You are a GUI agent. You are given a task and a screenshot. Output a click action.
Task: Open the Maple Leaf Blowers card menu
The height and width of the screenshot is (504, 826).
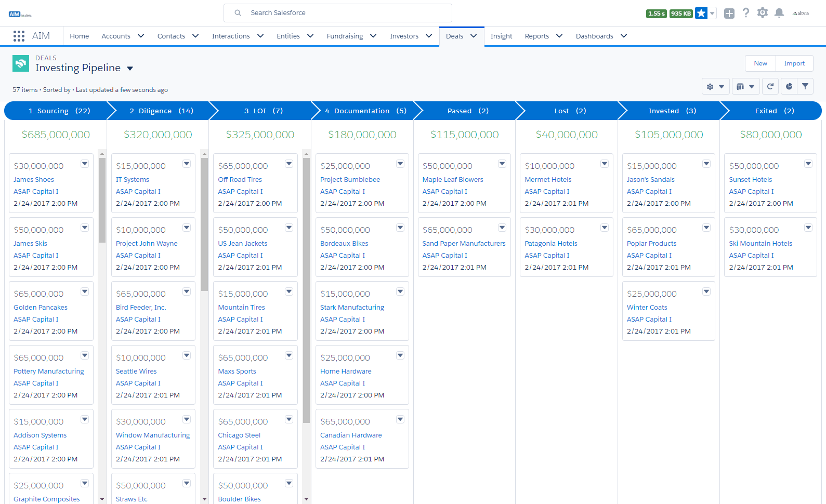[502, 164]
